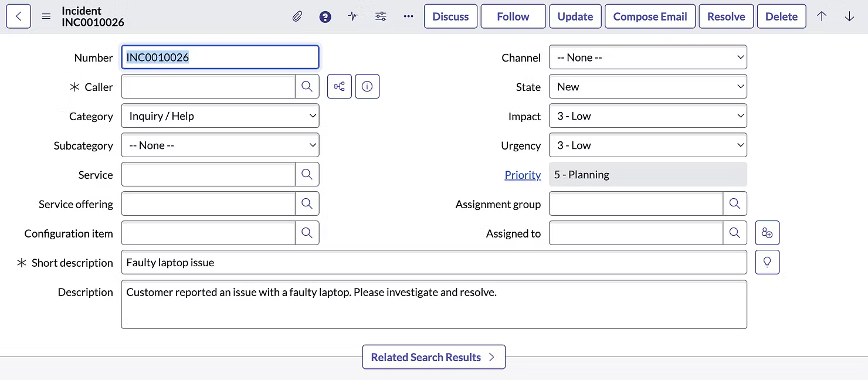Screen dimensions: 868x380
Task: Click the Resolve button
Action: (726, 16)
